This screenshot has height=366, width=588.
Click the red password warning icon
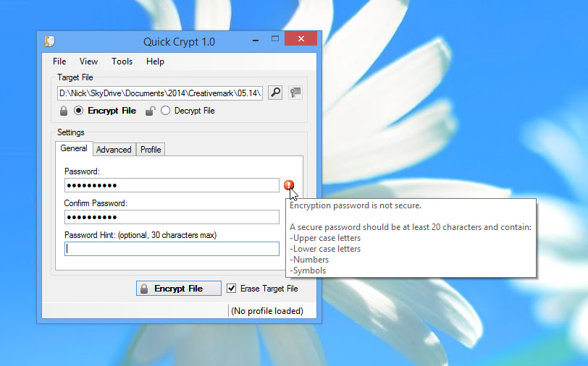[x=289, y=185]
